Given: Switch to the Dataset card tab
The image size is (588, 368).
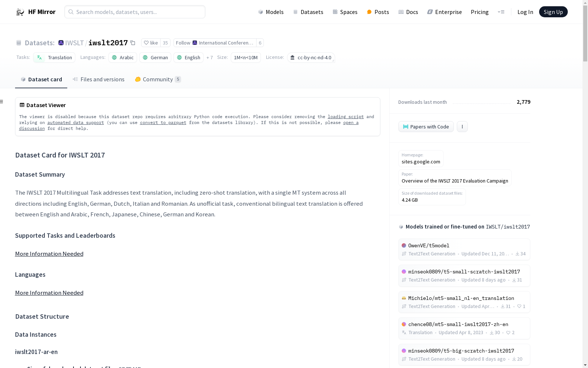Looking at the screenshot, I should tap(41, 79).
